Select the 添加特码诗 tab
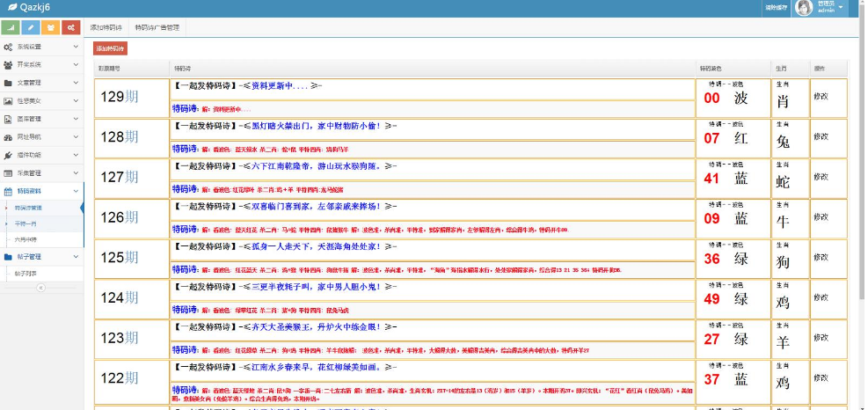Viewport: 868px width, 410px height. 106,27
